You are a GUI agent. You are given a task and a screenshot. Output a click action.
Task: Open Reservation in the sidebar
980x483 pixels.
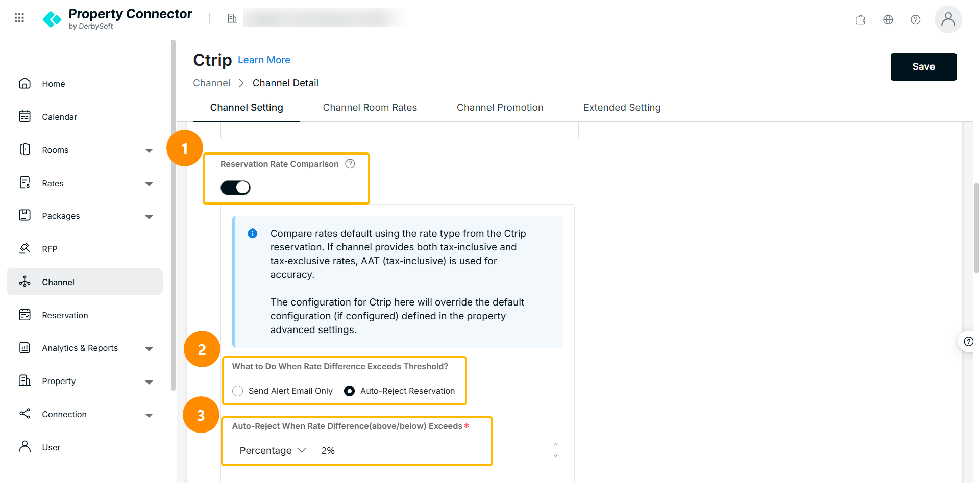click(85, 315)
